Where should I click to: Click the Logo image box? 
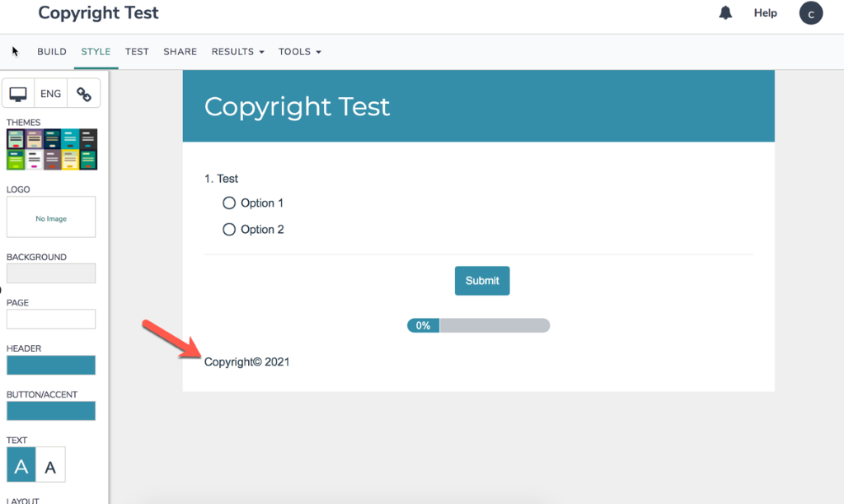pyautogui.click(x=51, y=217)
